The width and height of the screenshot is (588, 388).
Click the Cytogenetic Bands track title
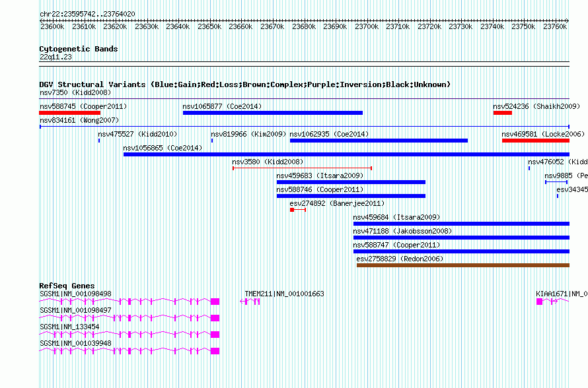79,49
